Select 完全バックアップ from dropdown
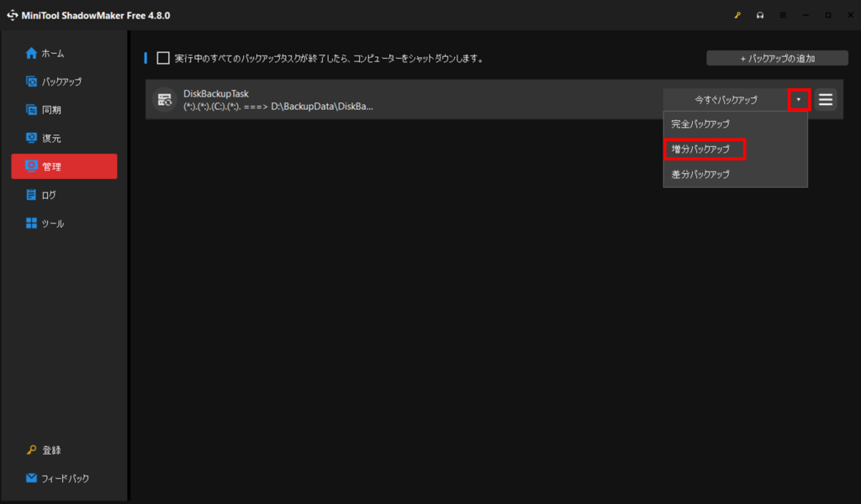This screenshot has width=861, height=504. pos(700,123)
